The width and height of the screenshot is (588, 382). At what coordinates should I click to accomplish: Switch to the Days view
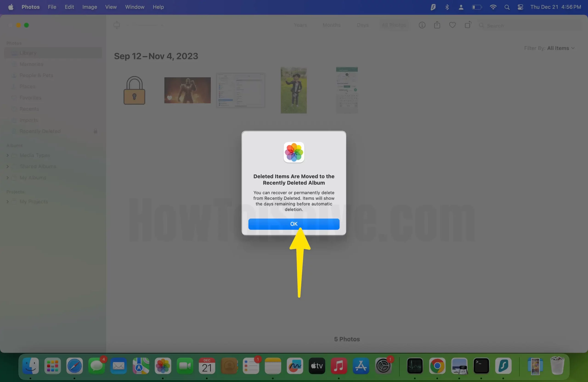click(x=362, y=25)
